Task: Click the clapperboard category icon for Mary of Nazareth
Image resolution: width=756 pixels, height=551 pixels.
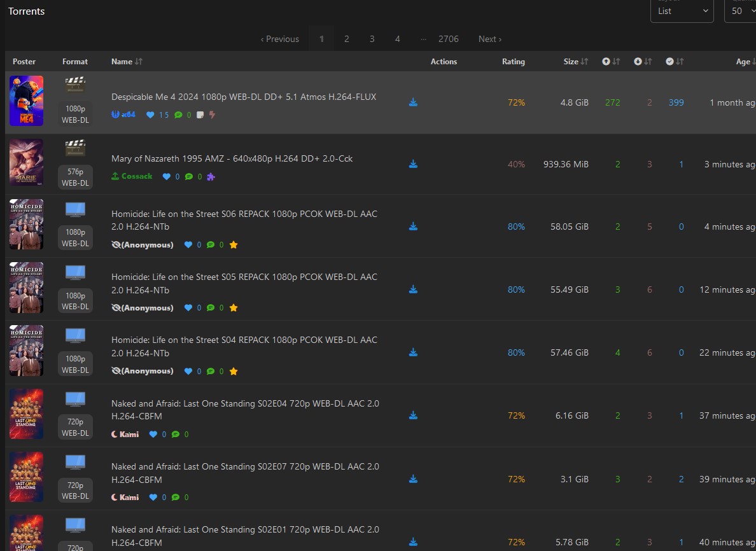Action: point(75,148)
